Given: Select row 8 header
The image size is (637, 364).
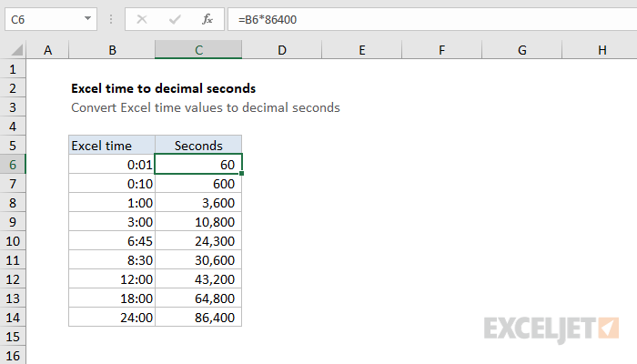Looking at the screenshot, I should (x=13, y=203).
